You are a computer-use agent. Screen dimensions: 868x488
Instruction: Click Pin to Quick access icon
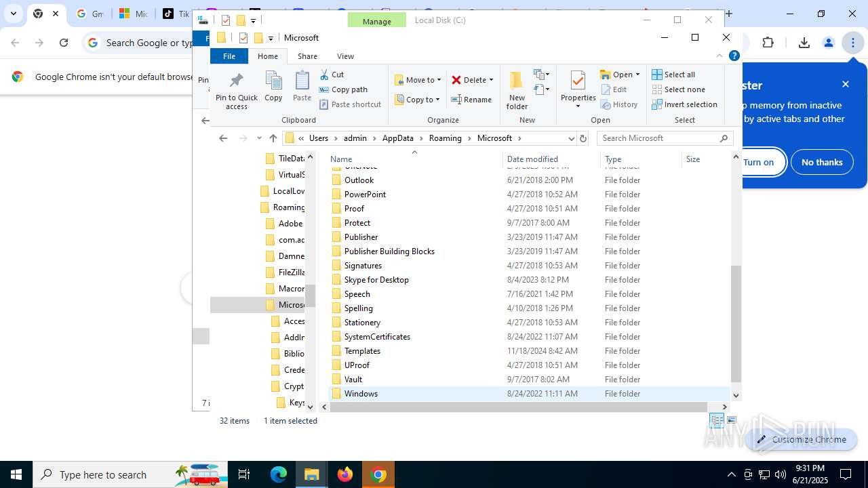click(x=237, y=90)
